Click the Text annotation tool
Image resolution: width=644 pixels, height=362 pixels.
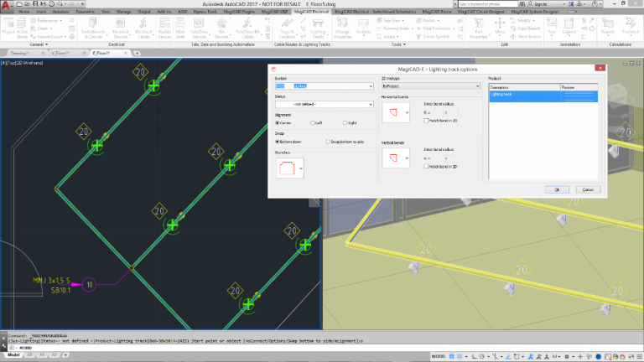pos(552,26)
